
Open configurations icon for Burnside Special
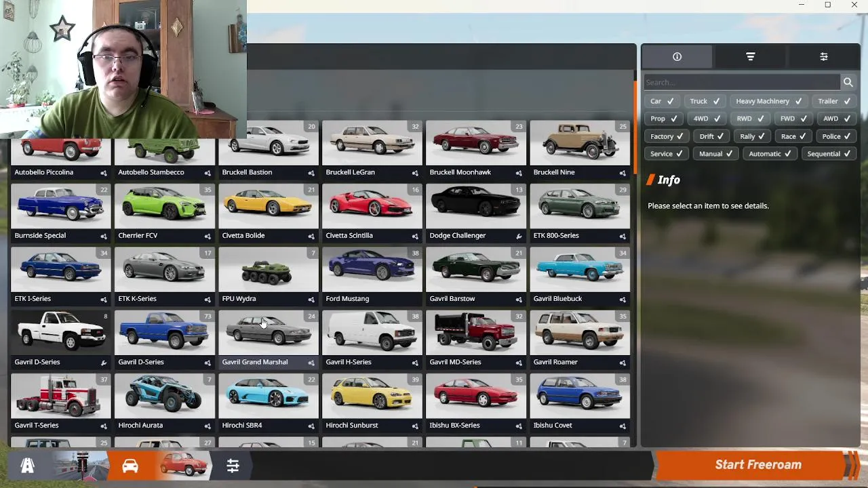pyautogui.click(x=104, y=236)
